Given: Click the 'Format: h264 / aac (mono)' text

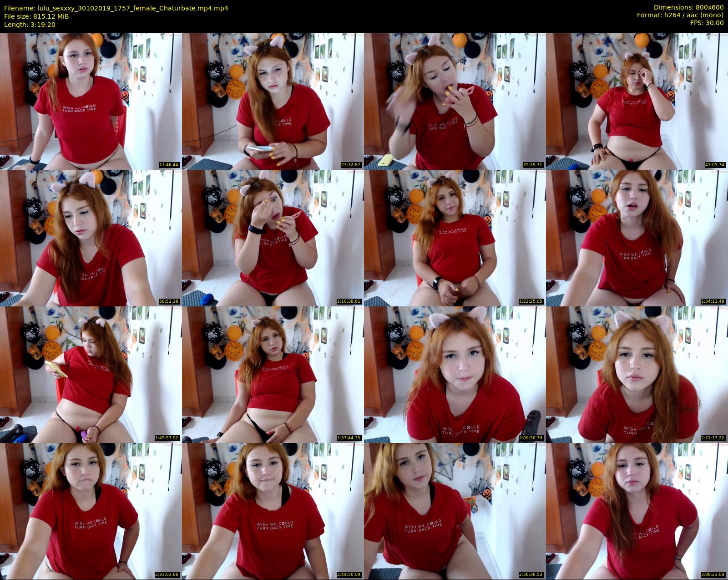Looking at the screenshot, I should click(x=680, y=15).
